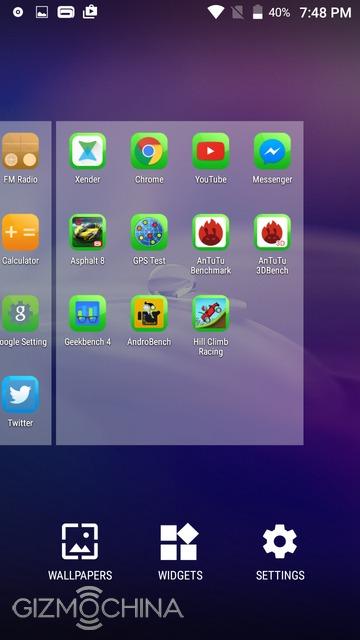The width and height of the screenshot is (360, 640).
Task: Tap the WALLPAPERS button
Action: click(x=80, y=552)
